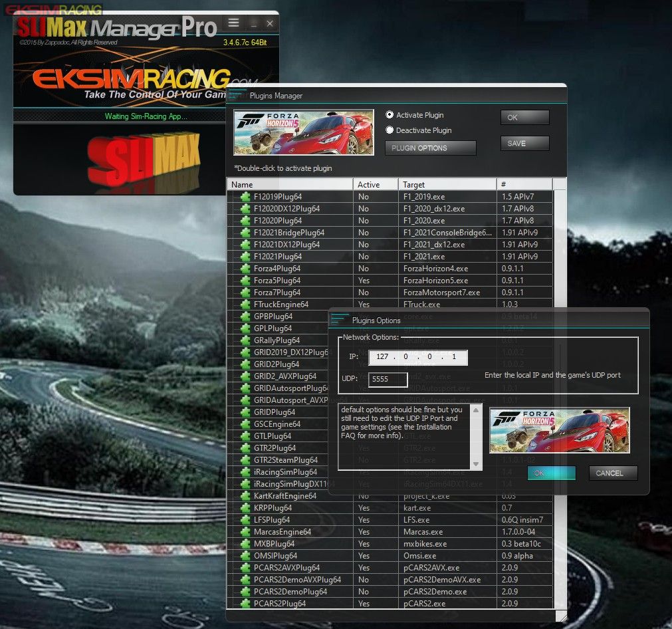Click the F12021Plug64 plugin icon

click(x=245, y=257)
